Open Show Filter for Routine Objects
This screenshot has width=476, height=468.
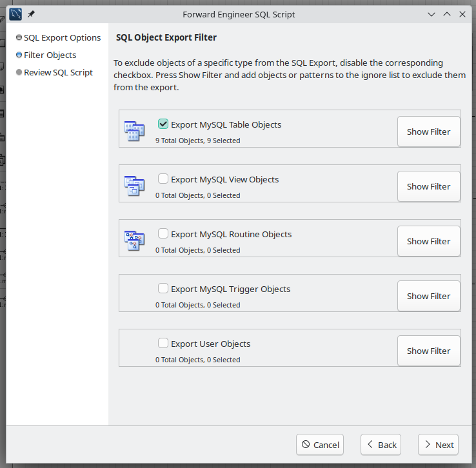point(428,241)
